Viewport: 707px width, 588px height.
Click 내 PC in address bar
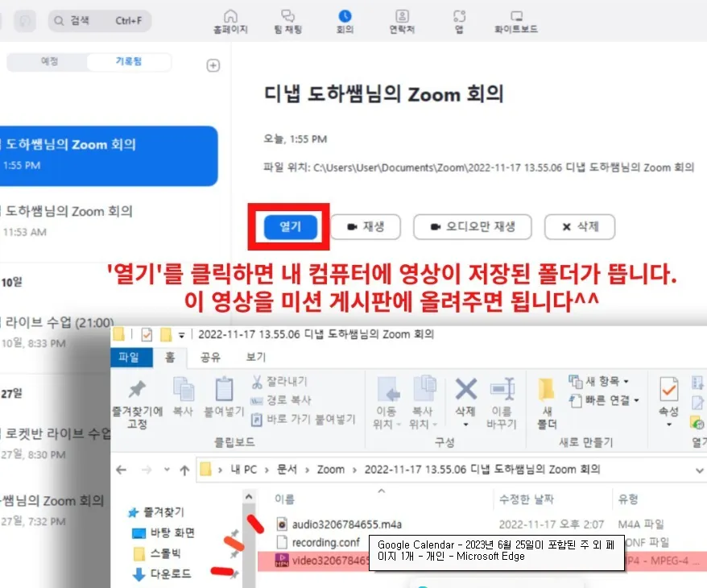coord(243,470)
